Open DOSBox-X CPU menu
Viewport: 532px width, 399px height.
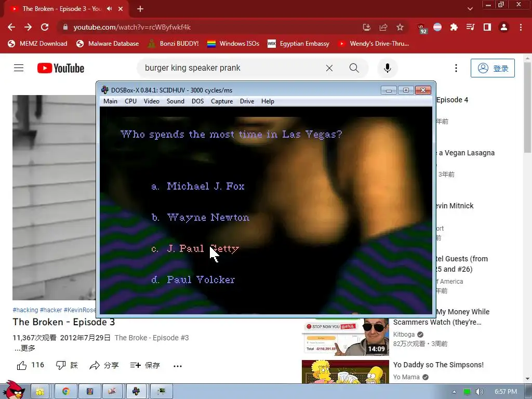(130, 101)
